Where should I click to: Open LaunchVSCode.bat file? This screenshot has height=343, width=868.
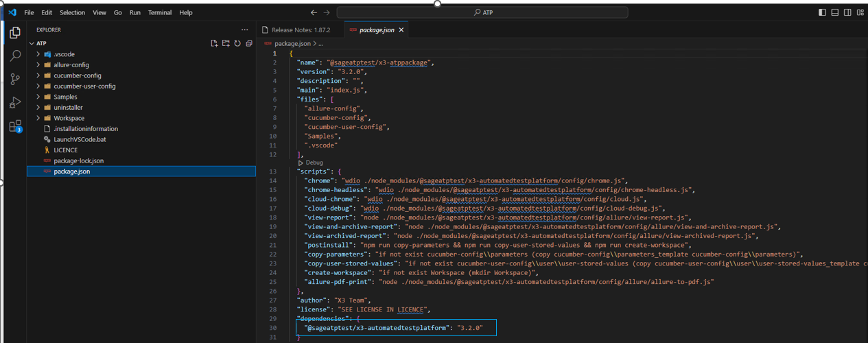point(80,139)
